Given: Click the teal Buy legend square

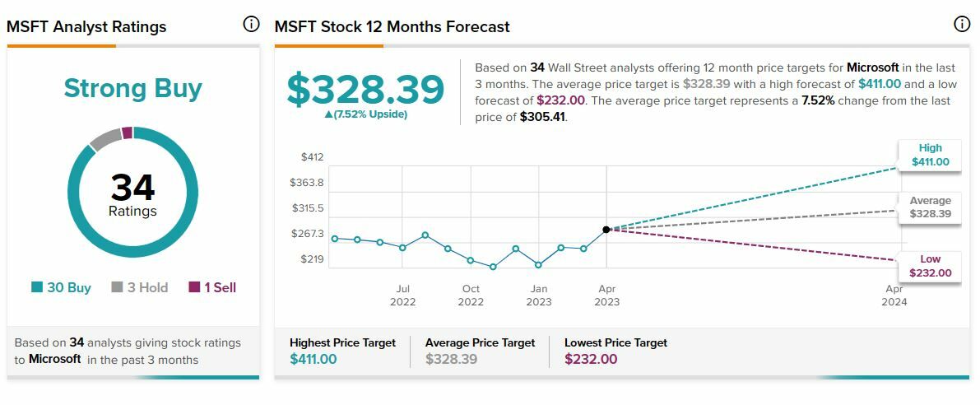Looking at the screenshot, I should click(37, 287).
